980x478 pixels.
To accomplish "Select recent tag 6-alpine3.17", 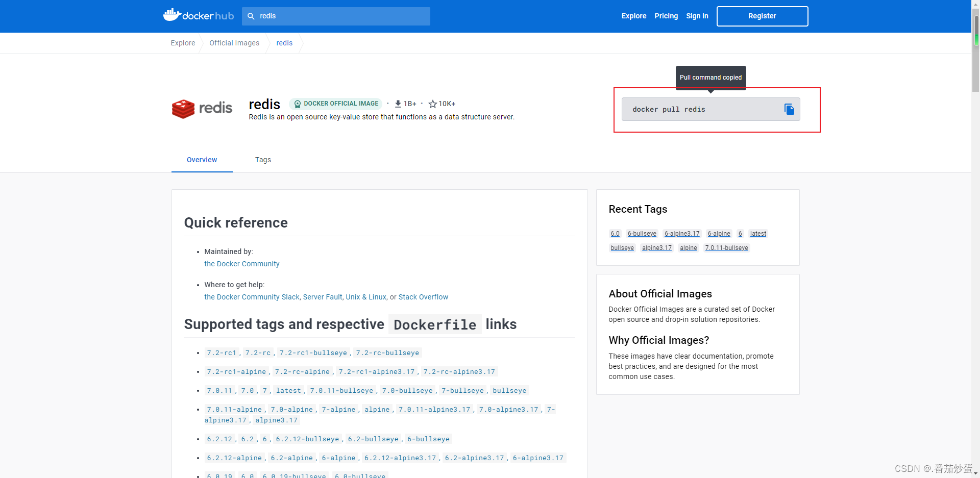I will click(x=682, y=234).
